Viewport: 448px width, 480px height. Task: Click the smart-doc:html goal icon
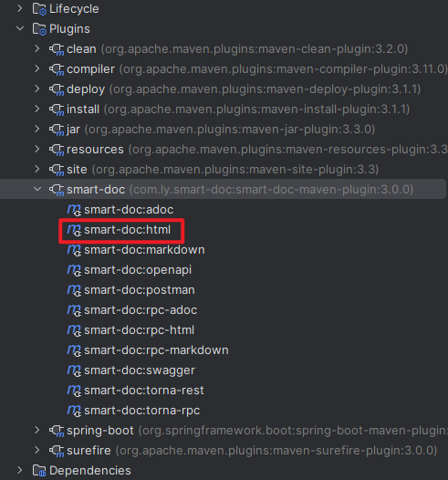coord(74,230)
